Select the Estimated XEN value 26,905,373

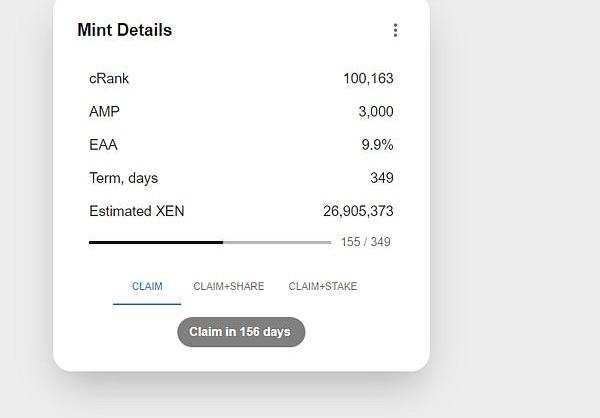(x=358, y=211)
